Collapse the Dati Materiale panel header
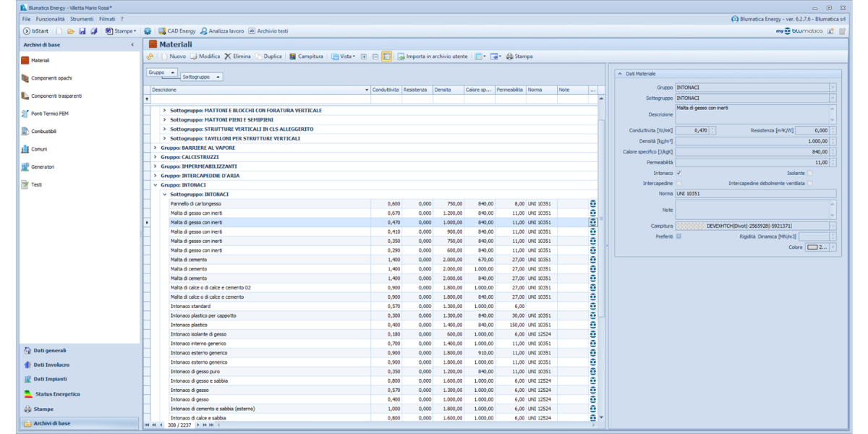Viewport: 868px width, 434px height. [x=620, y=74]
